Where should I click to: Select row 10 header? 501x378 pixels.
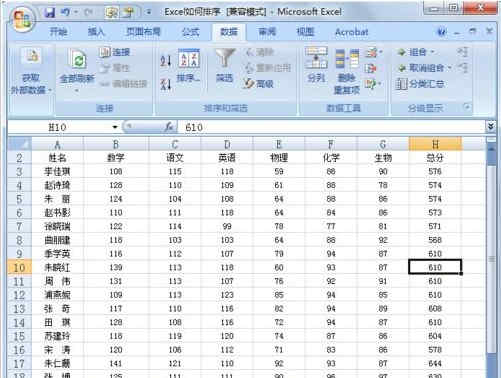[x=19, y=267]
